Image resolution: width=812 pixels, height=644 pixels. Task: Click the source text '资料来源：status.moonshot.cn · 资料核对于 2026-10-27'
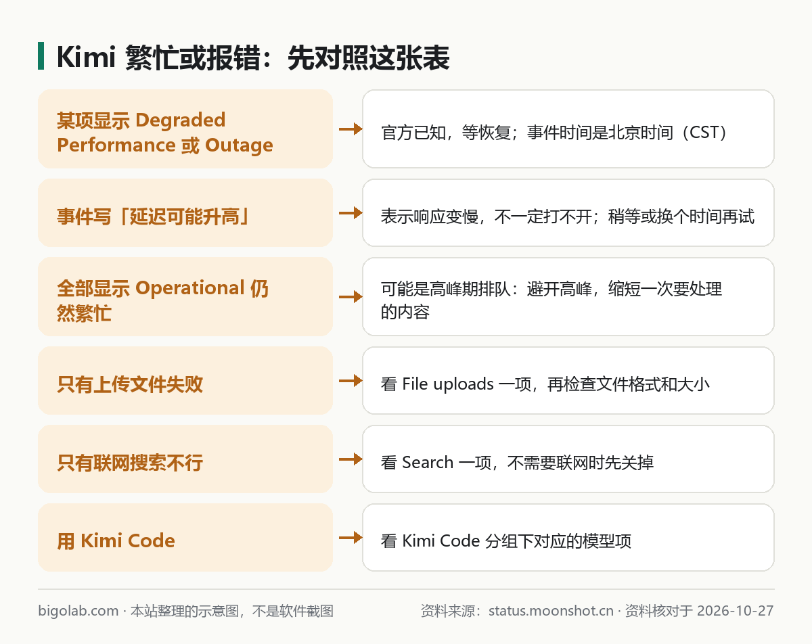click(x=597, y=611)
